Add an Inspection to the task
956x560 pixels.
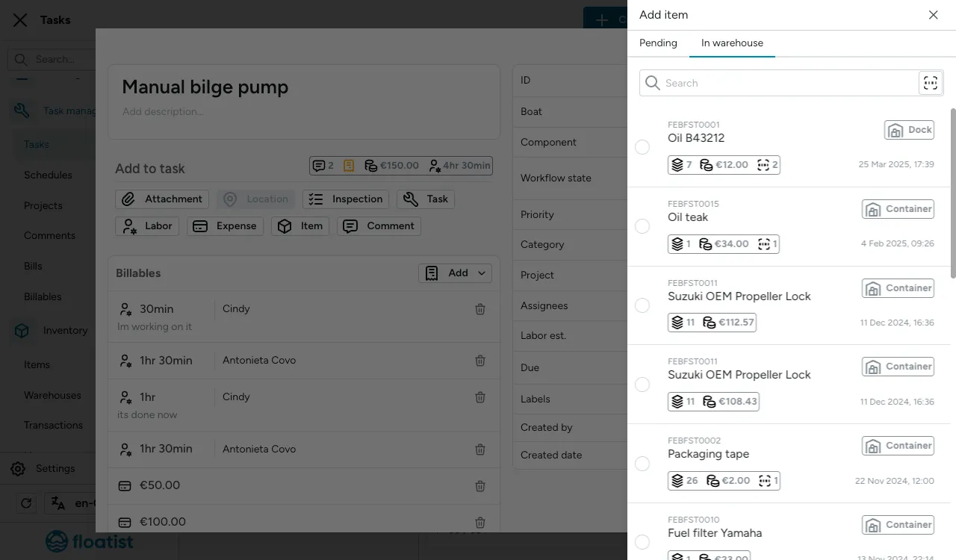(x=346, y=199)
